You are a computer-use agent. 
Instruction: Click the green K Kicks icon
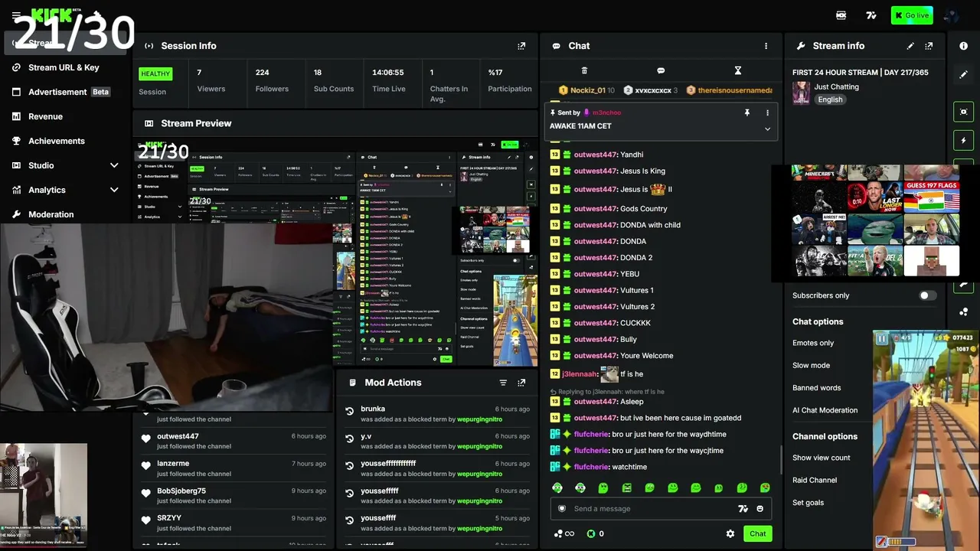591,534
